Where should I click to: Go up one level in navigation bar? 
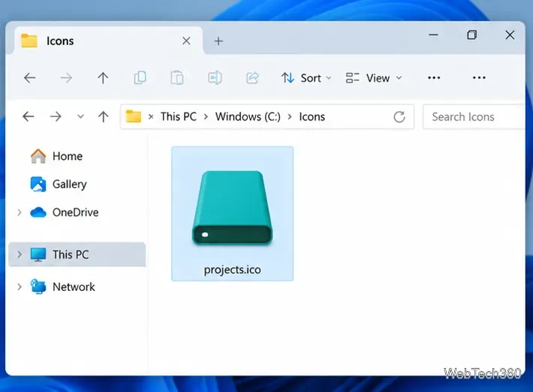[104, 116]
